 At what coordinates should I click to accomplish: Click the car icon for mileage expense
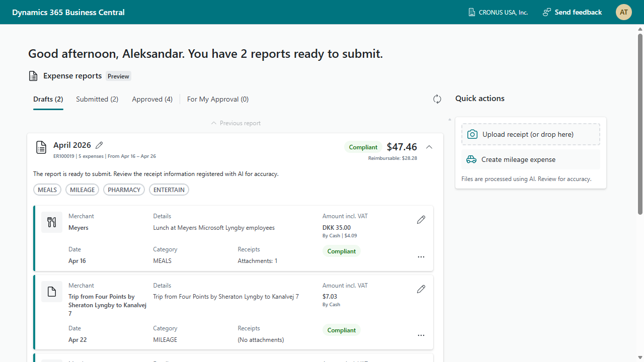click(x=471, y=159)
